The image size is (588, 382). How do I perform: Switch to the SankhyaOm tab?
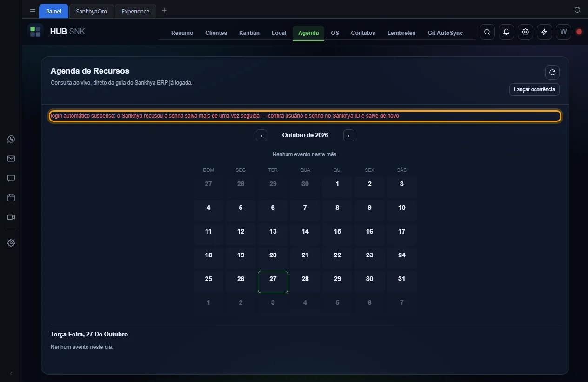[92, 11]
